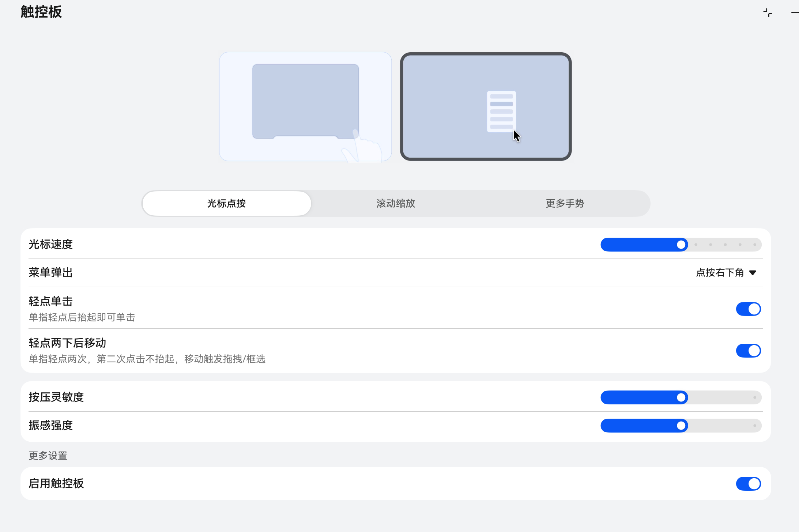
Task: Open the 更多手势 tab
Action: tap(565, 203)
